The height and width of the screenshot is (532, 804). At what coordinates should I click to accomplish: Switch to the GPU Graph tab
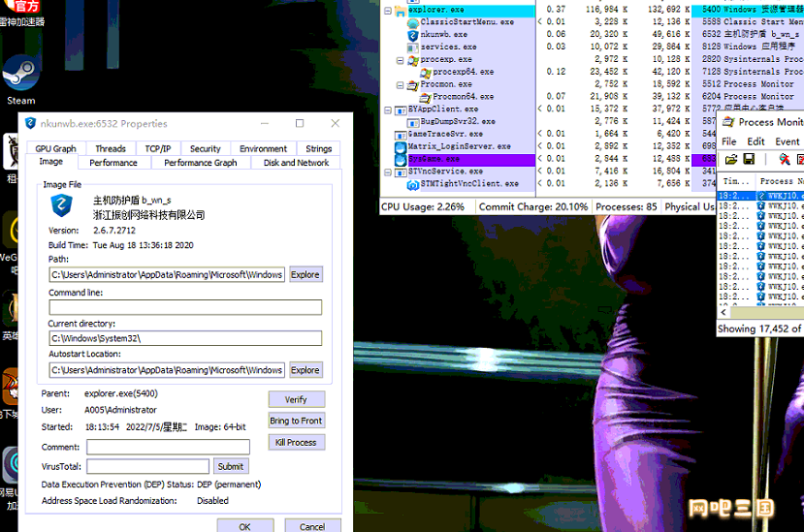pos(55,148)
